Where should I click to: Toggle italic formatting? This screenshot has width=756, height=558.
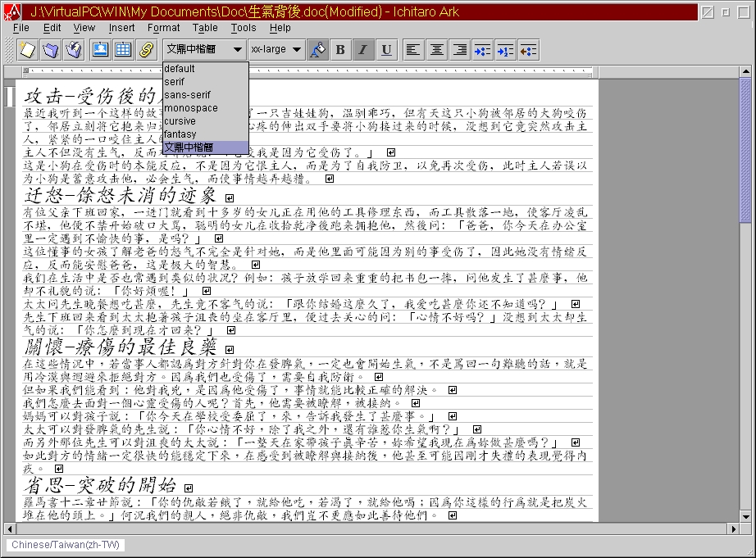point(363,50)
